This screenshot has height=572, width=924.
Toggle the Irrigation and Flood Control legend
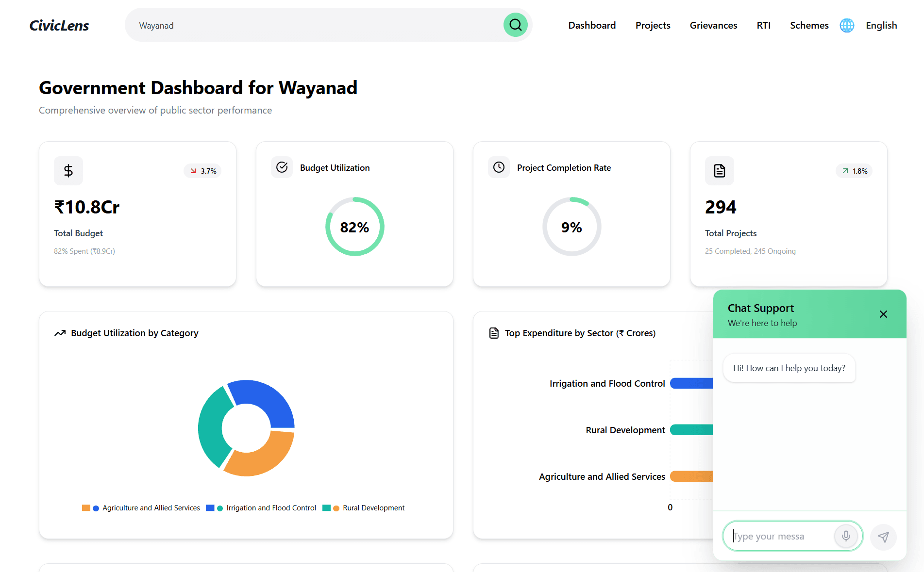pos(262,507)
